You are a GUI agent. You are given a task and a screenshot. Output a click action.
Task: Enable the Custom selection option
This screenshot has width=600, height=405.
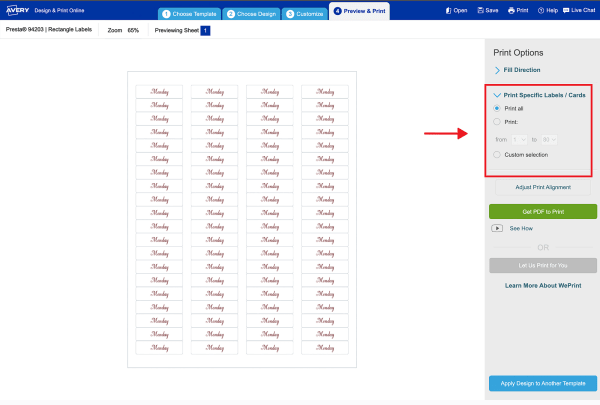[x=497, y=154]
